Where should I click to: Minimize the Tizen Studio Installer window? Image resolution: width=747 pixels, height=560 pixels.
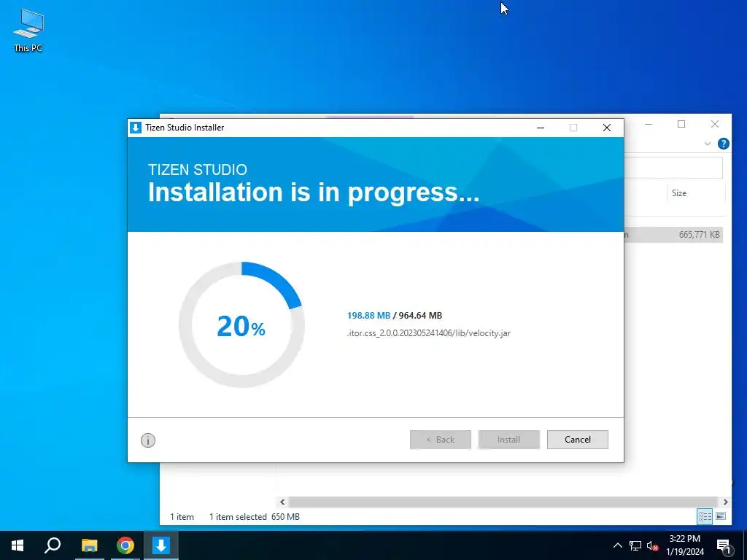(x=541, y=128)
